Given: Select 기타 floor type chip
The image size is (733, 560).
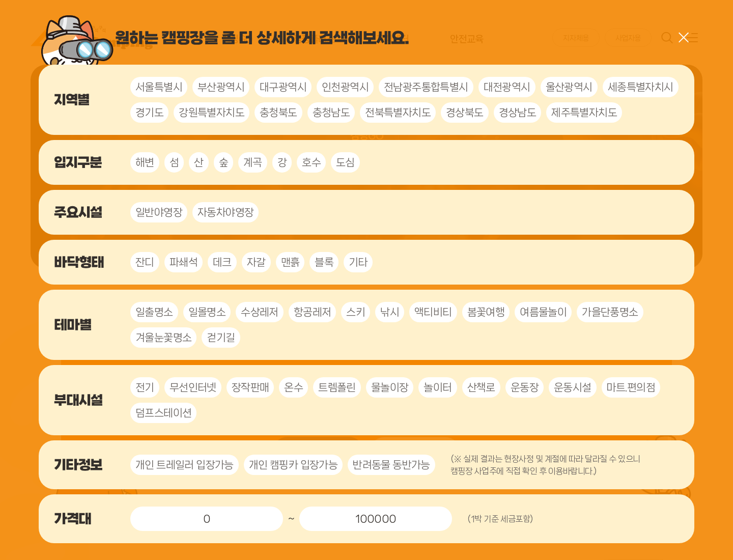Looking at the screenshot, I should coord(358,262).
